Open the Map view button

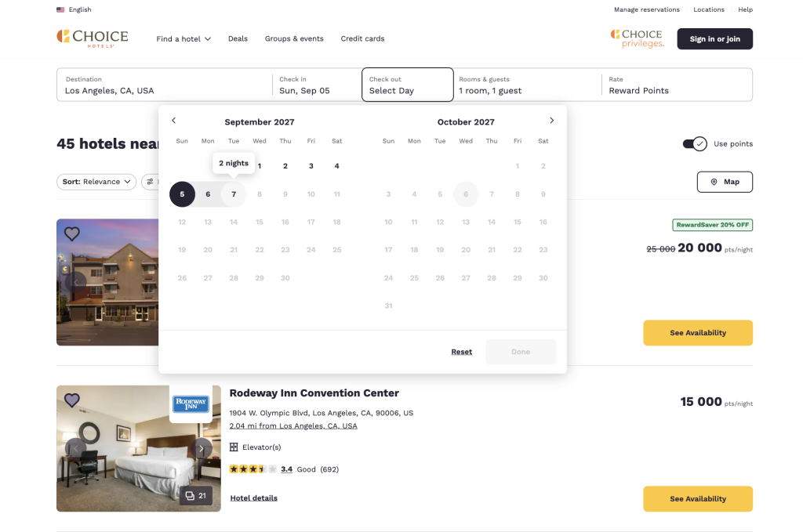coord(725,182)
